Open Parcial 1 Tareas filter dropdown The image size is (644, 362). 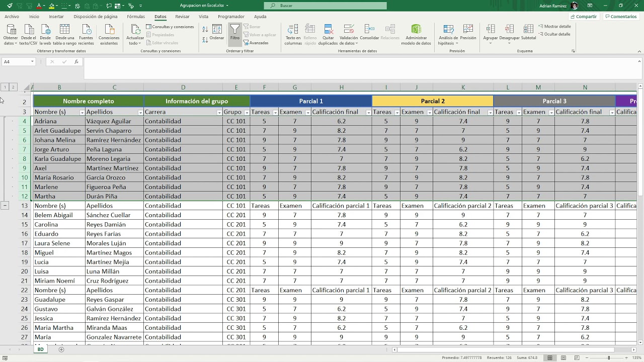point(275,113)
